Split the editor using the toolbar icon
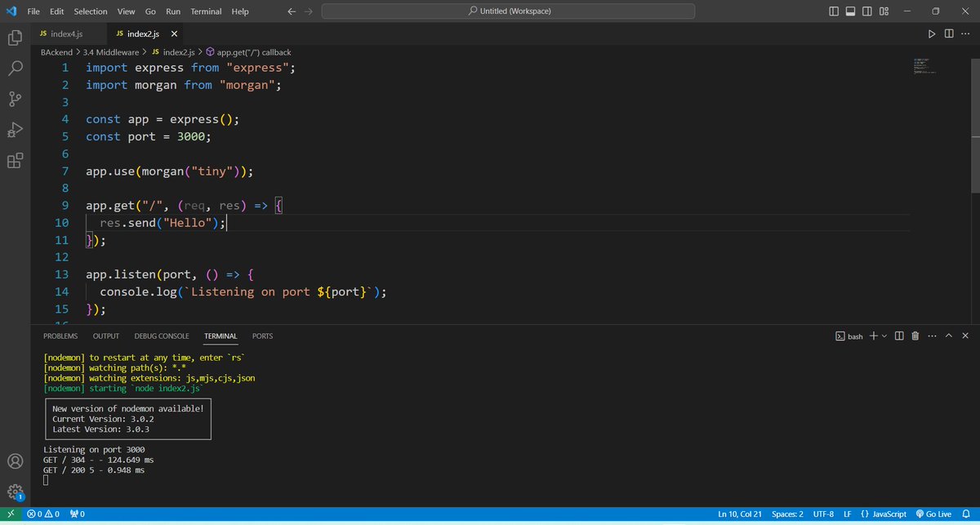 [948, 33]
